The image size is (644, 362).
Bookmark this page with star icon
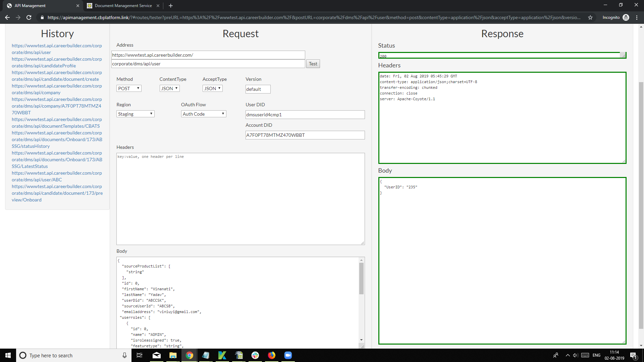pyautogui.click(x=590, y=17)
